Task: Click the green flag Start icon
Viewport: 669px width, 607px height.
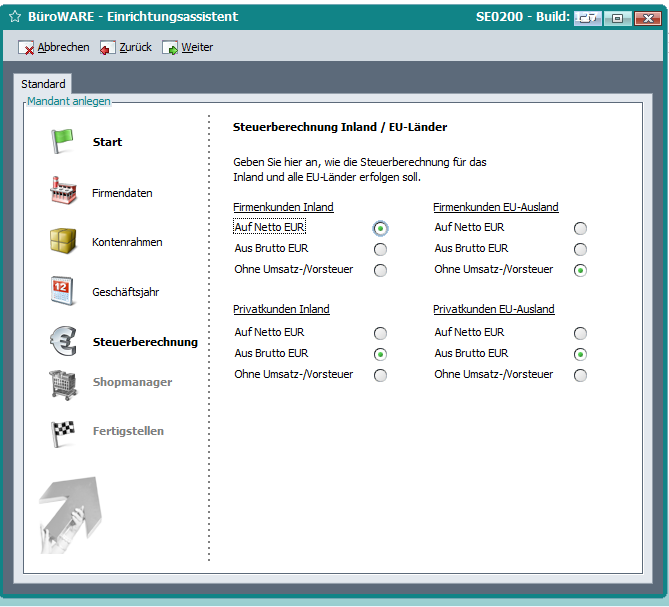Action: pos(63,142)
